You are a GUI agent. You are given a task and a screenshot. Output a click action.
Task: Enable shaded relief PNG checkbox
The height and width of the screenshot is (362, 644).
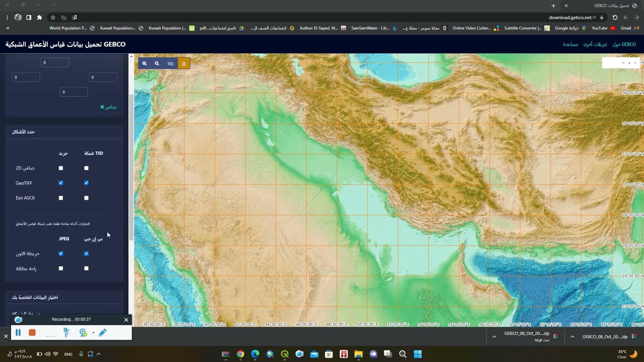(x=86, y=268)
